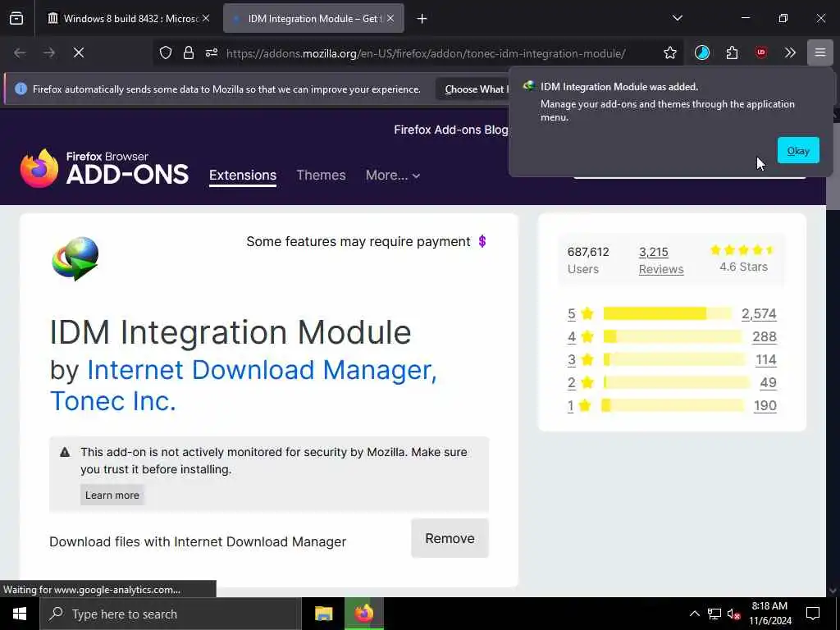840x630 pixels.
Task: Go forward to the next page
Action: tap(49, 52)
